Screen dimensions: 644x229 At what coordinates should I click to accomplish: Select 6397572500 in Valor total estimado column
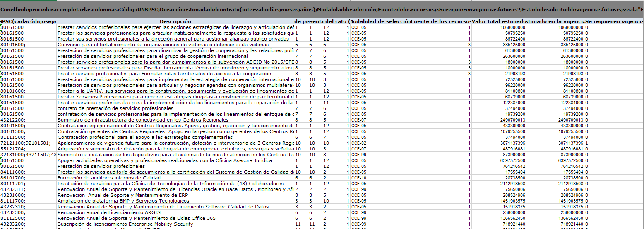tap(499, 160)
